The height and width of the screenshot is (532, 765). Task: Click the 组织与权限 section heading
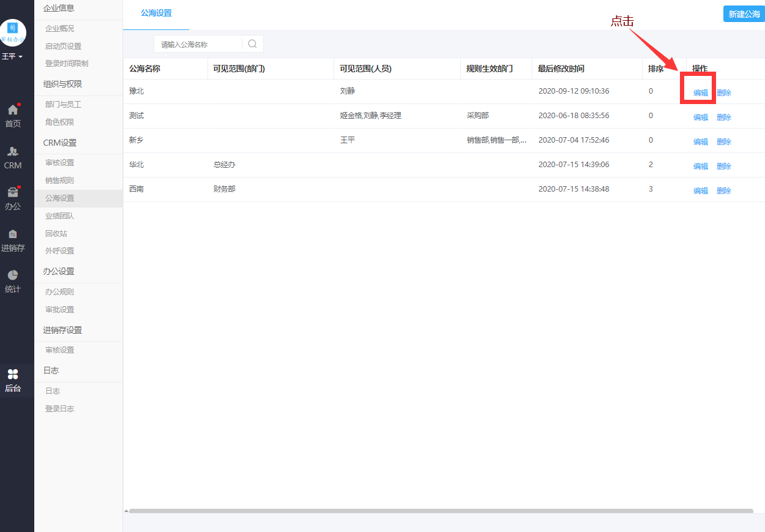[x=62, y=84]
